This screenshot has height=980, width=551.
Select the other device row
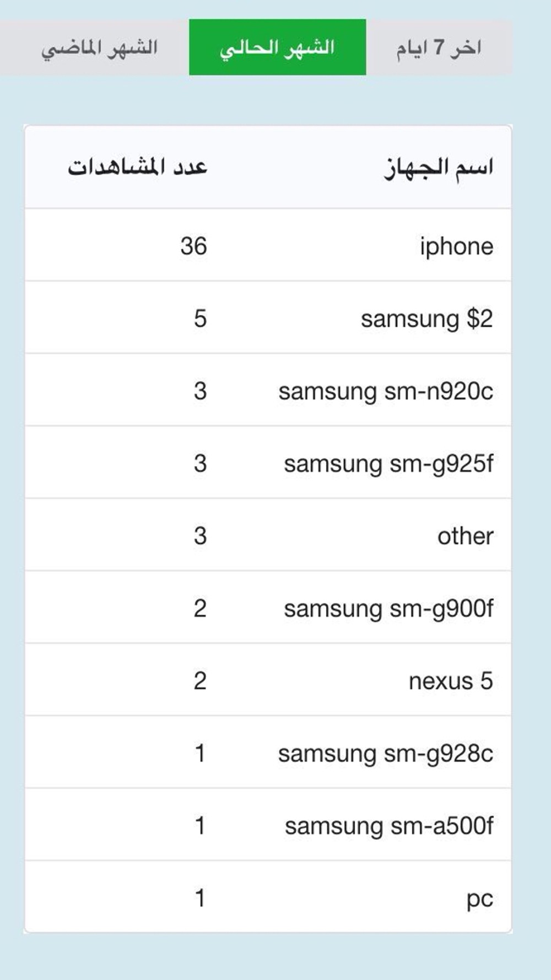tap(268, 535)
